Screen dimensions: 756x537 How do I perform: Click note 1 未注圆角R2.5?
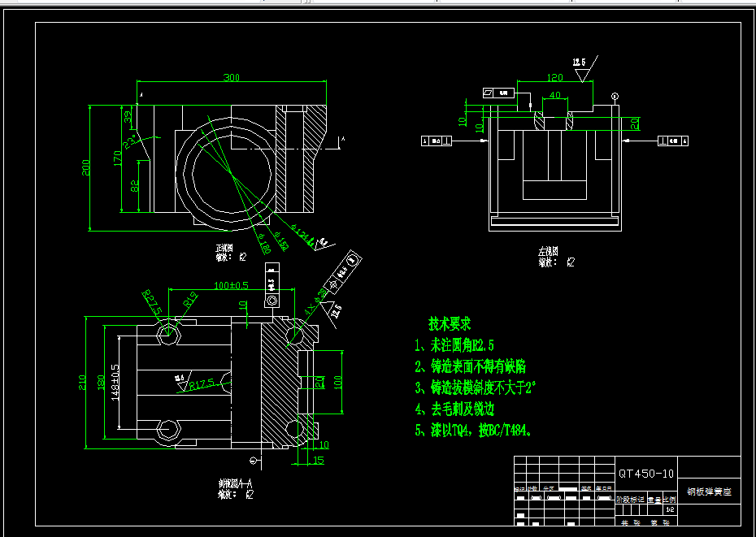pyautogui.click(x=454, y=345)
